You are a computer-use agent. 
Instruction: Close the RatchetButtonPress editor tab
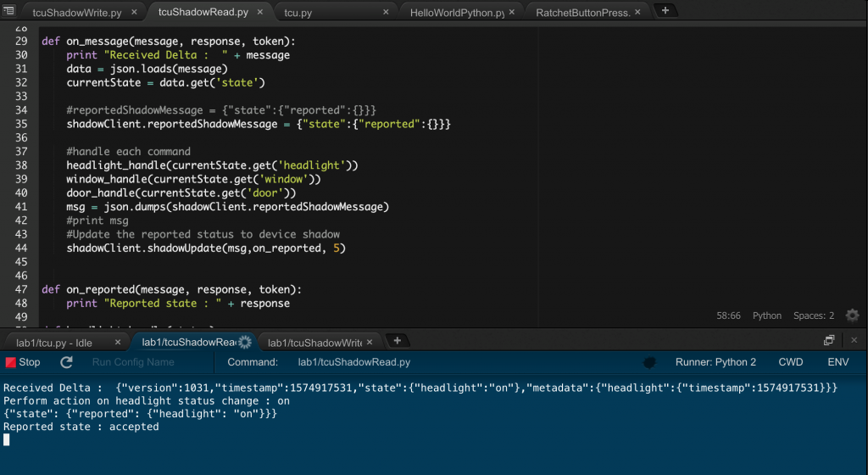click(637, 12)
